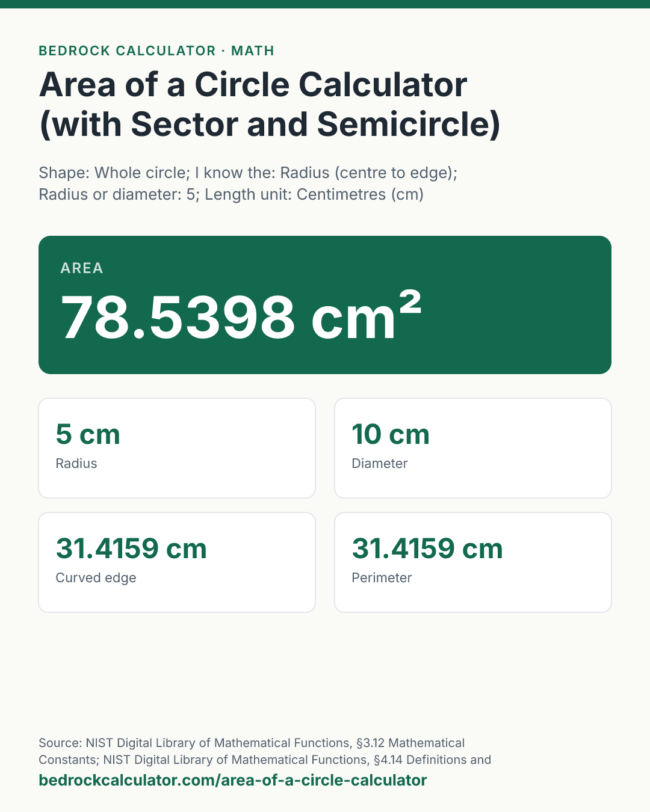Click the Diameter label under 10 cm
The width and height of the screenshot is (650, 812).
[x=380, y=463]
